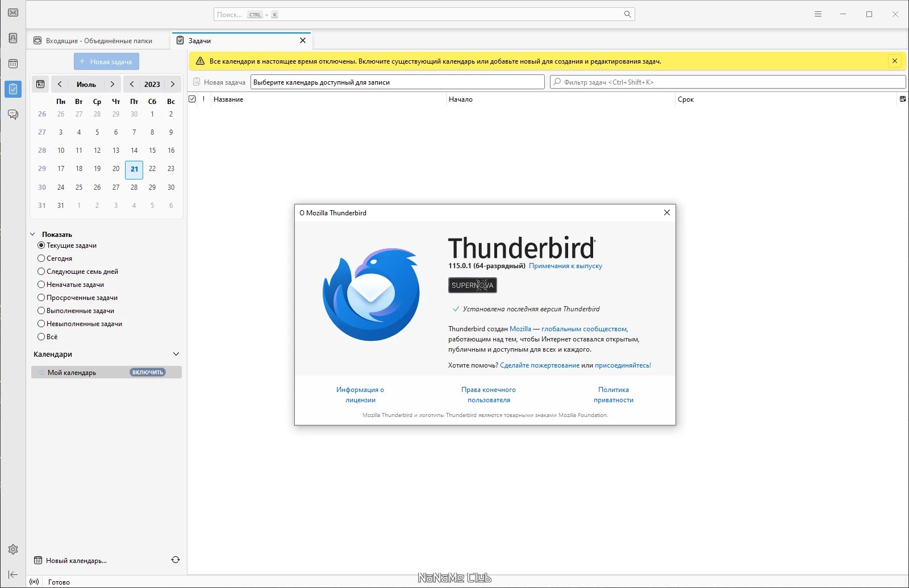Open the column picker icon
This screenshot has width=909, height=588.
[x=903, y=99]
